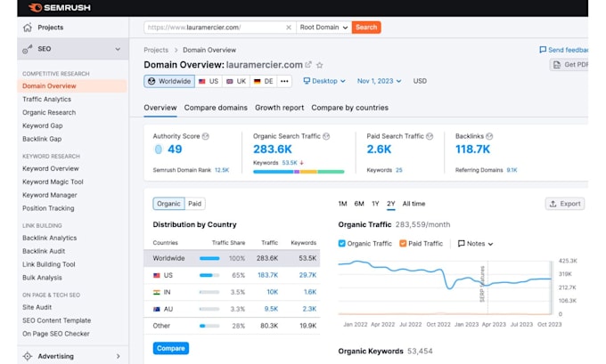Click the Backlinks info icon
606x364 pixels.
[489, 136]
